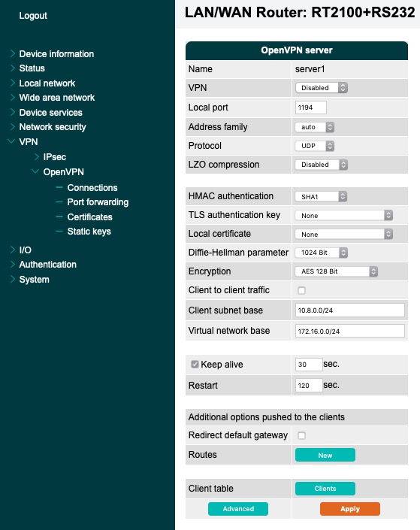The image size is (420, 530).
Task: Click the Local port input field
Action: coord(311,108)
